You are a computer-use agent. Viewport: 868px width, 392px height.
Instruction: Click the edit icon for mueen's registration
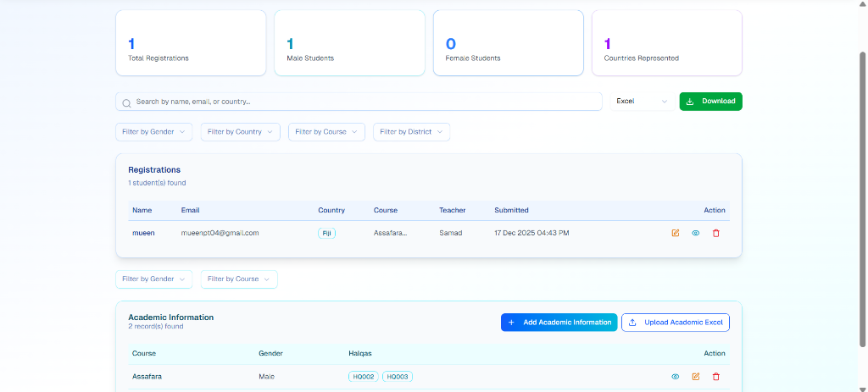(676, 233)
